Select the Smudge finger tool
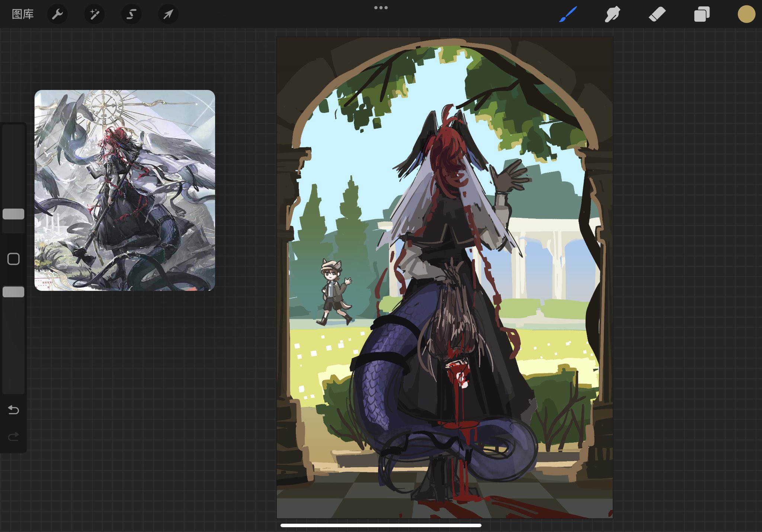This screenshot has height=532, width=762. tap(612, 14)
